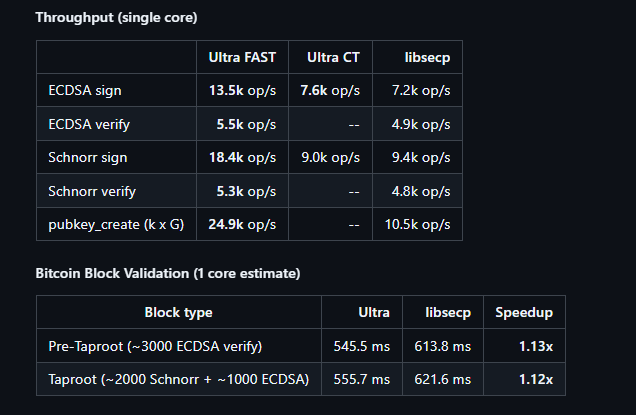Select the "Pre-Taproot (~3000 ECDSA verify)" row
This screenshot has width=636, height=415.
tap(155, 346)
